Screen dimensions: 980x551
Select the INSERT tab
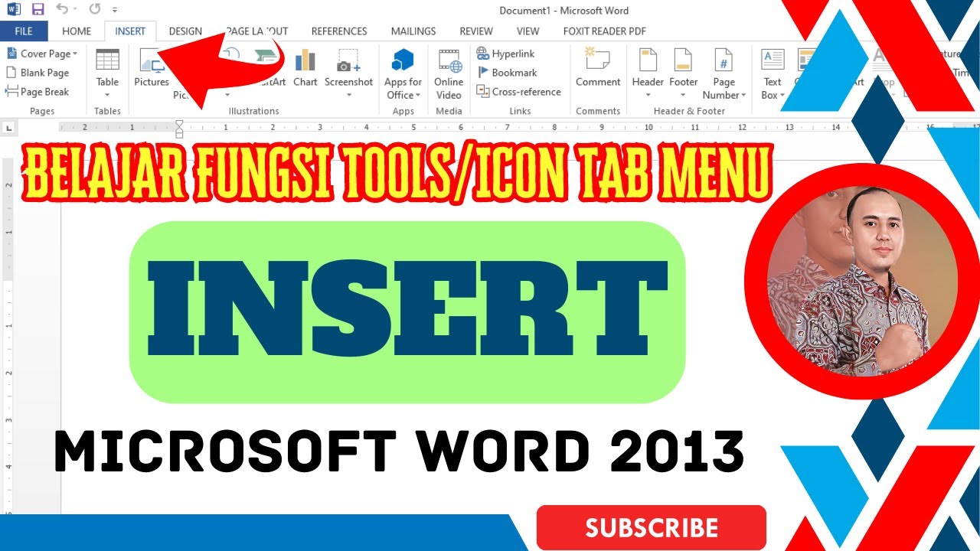click(130, 31)
